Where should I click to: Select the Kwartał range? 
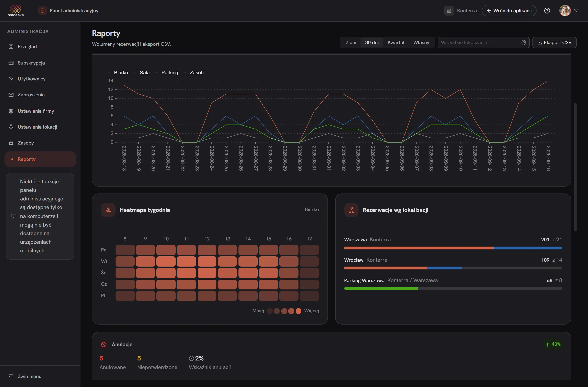(396, 42)
